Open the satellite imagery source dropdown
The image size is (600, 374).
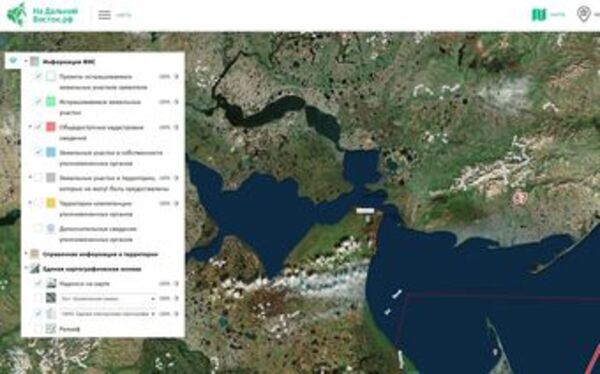(x=108, y=298)
